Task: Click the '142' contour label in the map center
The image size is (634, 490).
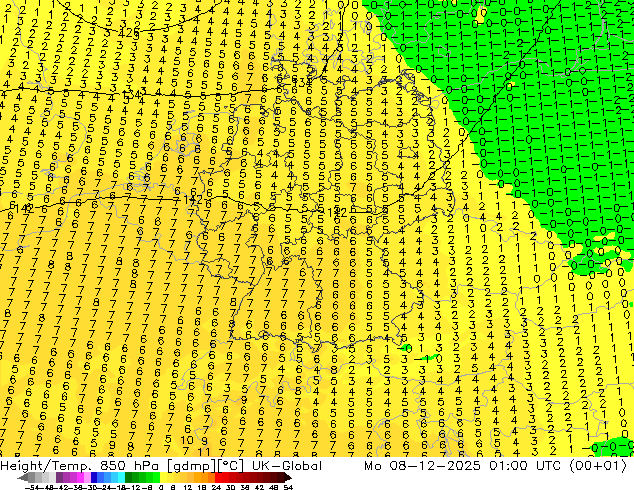Action: click(x=337, y=213)
